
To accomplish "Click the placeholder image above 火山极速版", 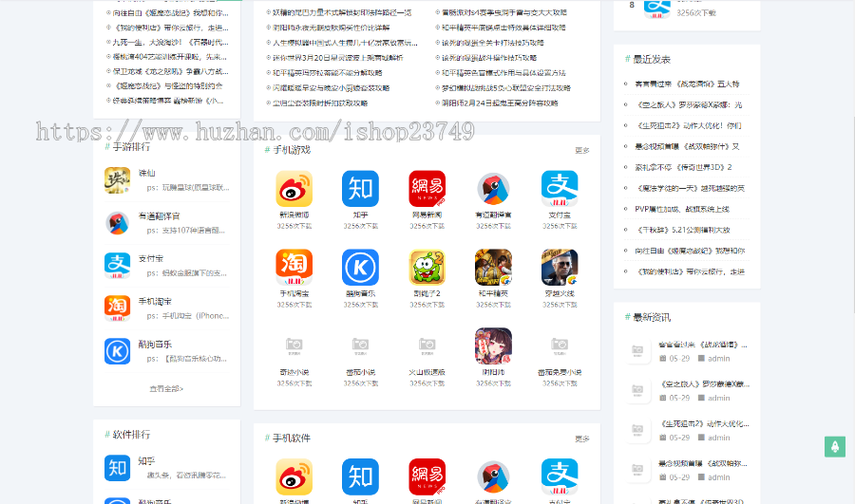I will [x=427, y=345].
